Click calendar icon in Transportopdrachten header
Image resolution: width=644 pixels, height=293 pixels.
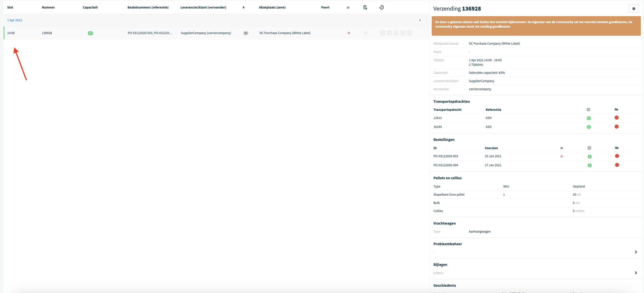pos(588,109)
